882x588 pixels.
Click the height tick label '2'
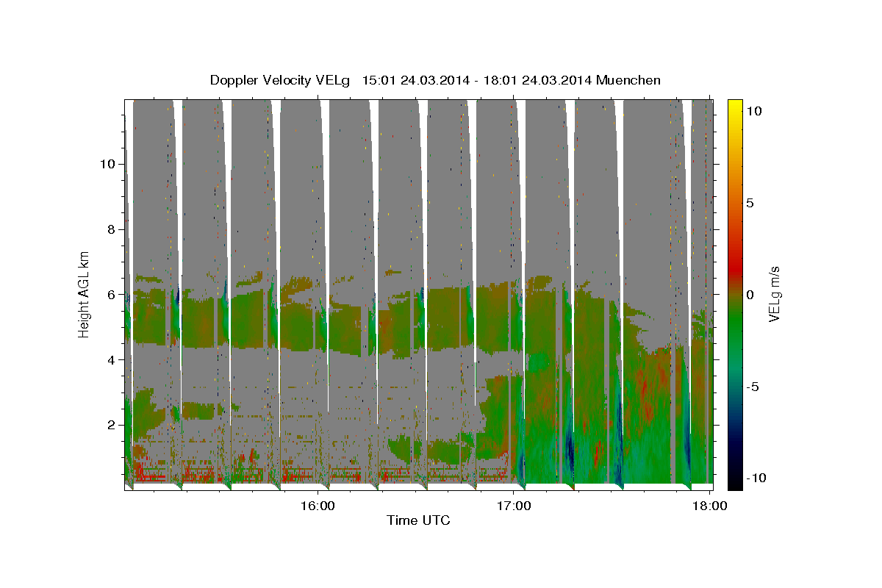(x=110, y=425)
